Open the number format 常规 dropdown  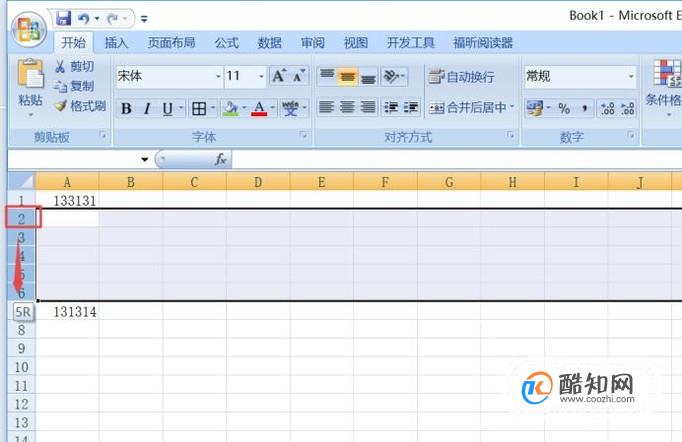point(631,76)
